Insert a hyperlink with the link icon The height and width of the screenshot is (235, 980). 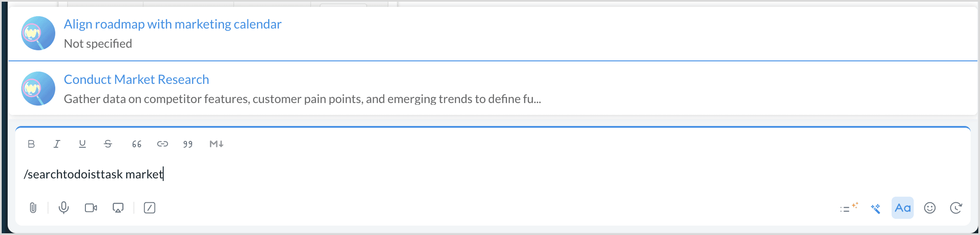click(162, 144)
